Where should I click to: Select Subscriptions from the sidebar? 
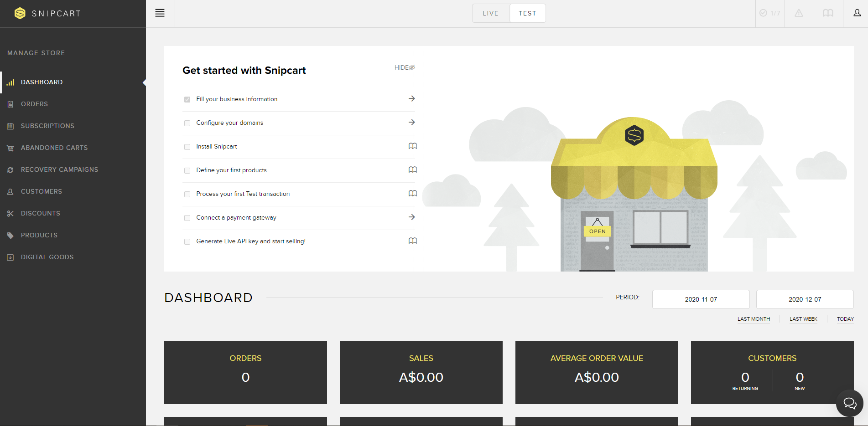coord(47,126)
